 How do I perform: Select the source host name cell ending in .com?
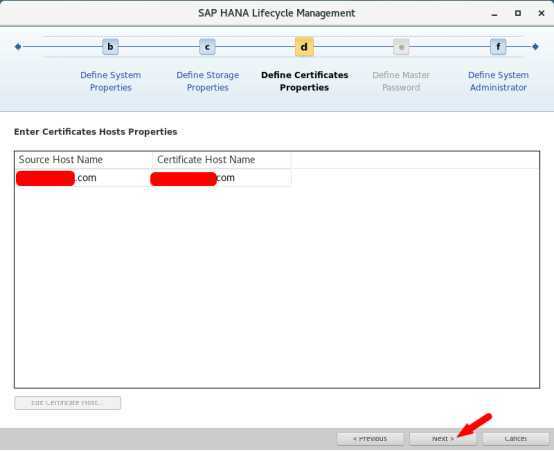(83, 178)
